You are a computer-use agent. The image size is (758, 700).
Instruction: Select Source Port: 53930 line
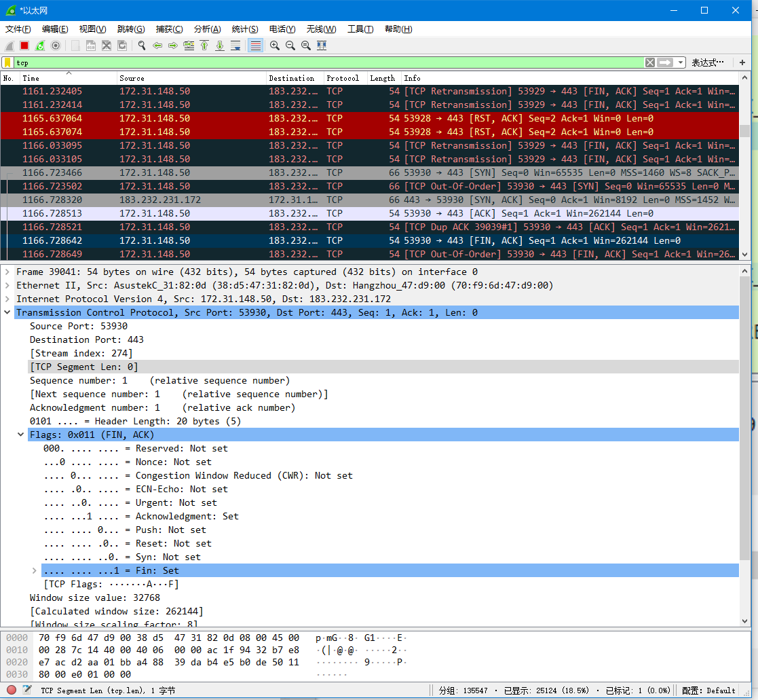click(79, 326)
